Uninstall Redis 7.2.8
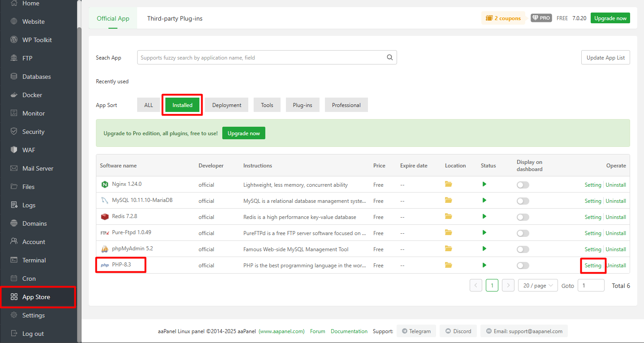The height and width of the screenshot is (343, 644). [616, 217]
